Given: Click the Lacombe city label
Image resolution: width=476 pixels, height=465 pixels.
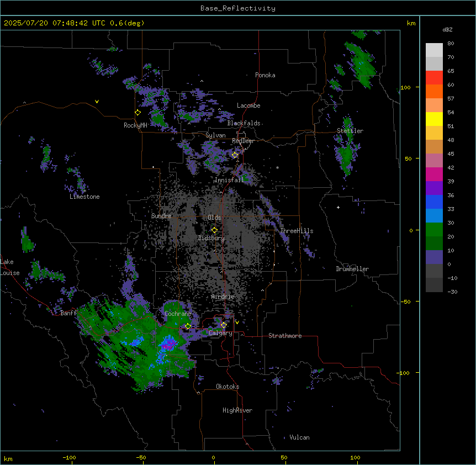Looking at the screenshot, I should [x=248, y=105].
